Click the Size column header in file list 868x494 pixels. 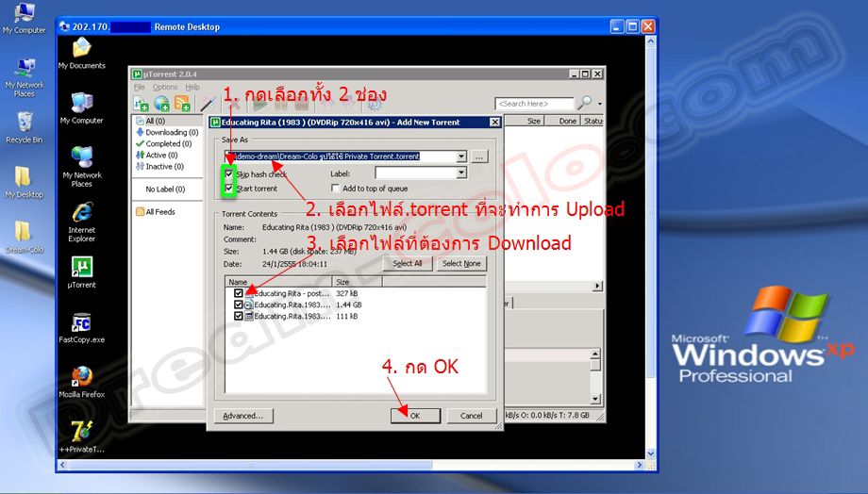tap(358, 282)
